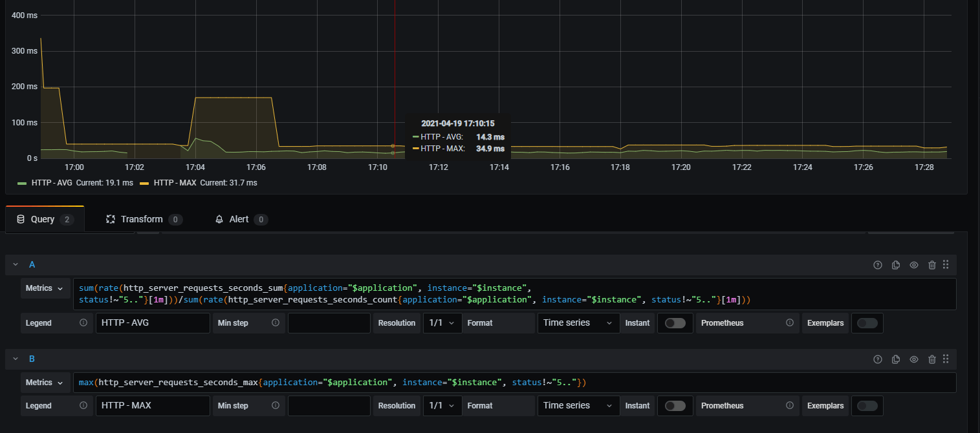This screenshot has width=980, height=433.
Task: Click HTTP - MAX legend label in graph
Action: [x=175, y=183]
